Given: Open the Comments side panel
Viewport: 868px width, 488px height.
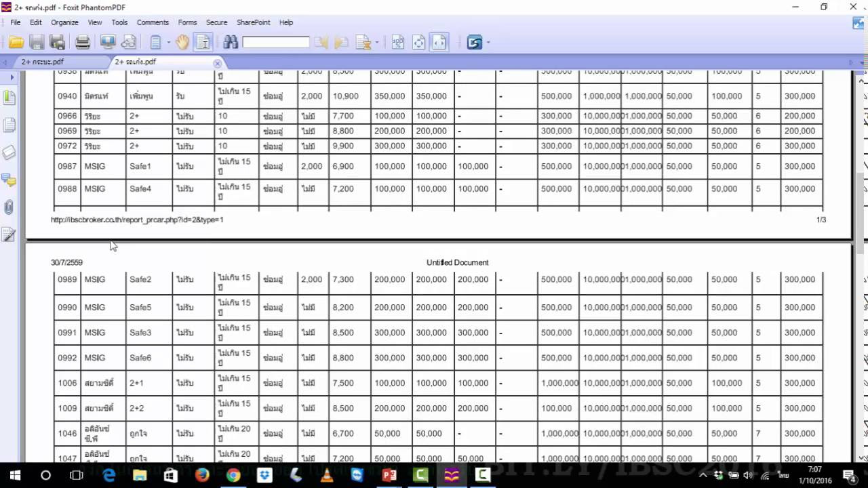Looking at the screenshot, I should point(9,180).
